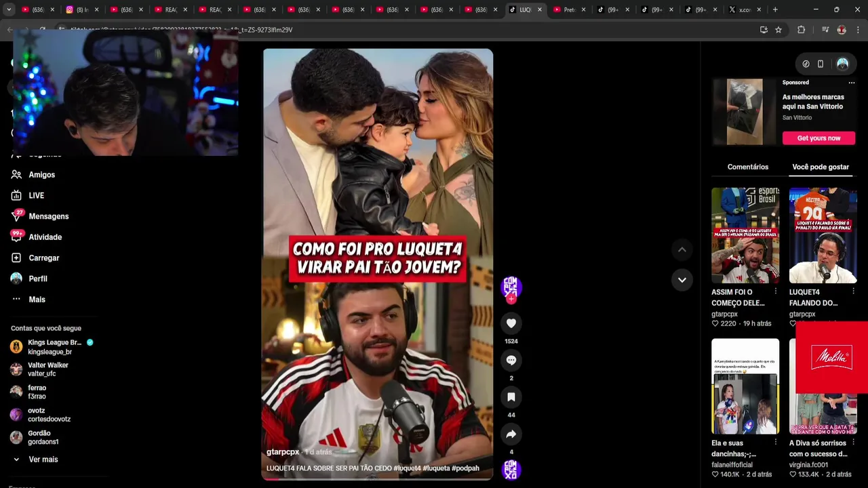Open Chrome three-dot menu
The height and width of the screenshot is (488, 868).
coord(858,30)
